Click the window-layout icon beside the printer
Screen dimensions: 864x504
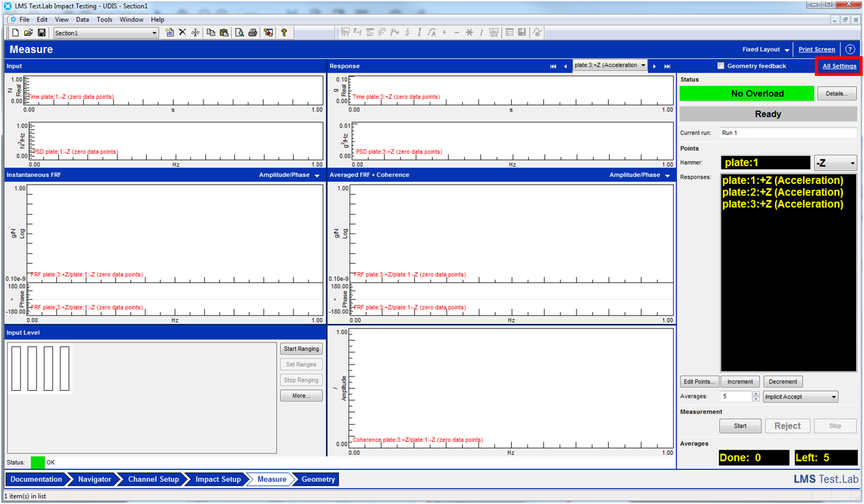[x=268, y=33]
